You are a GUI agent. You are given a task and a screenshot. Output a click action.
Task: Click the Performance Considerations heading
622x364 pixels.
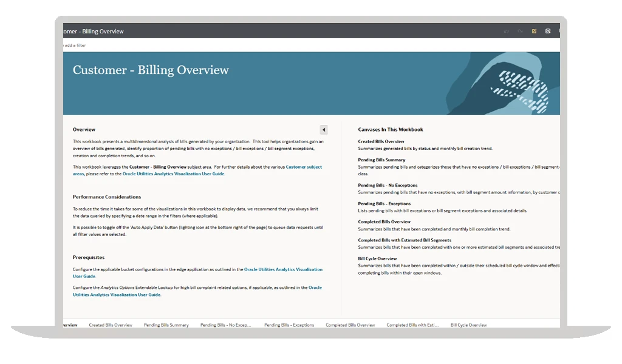point(107,197)
